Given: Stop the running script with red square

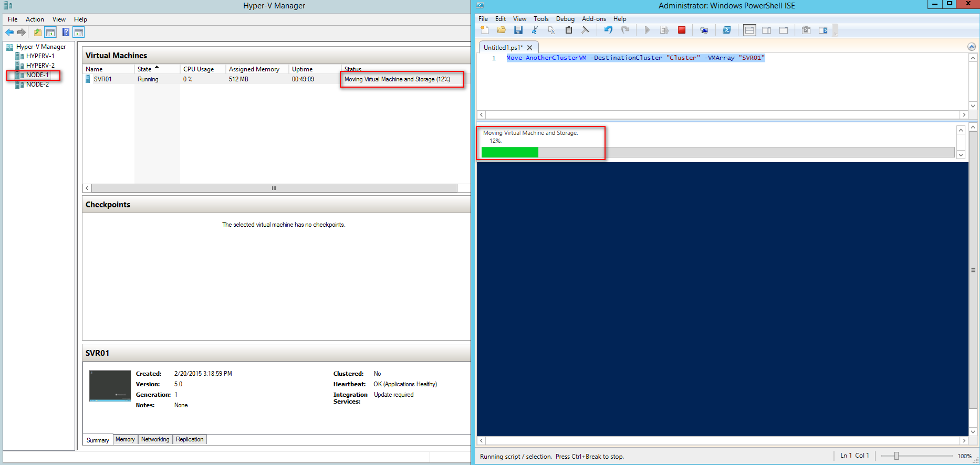Looking at the screenshot, I should 682,30.
